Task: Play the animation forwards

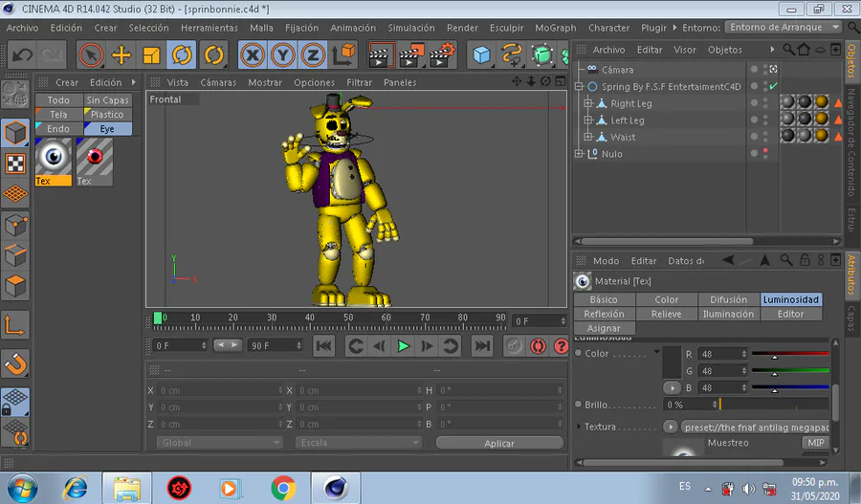Action: pyautogui.click(x=404, y=346)
